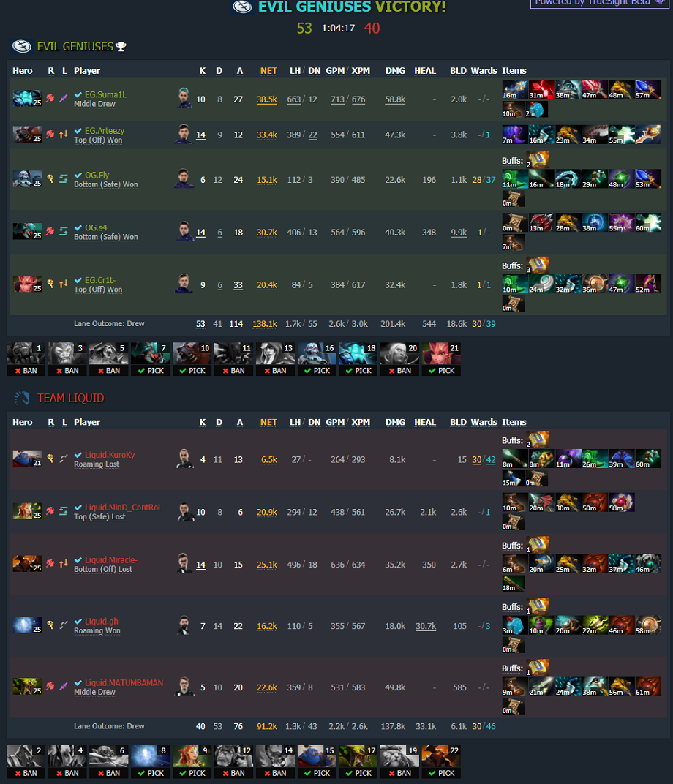The height and width of the screenshot is (784, 673).
Task: Open the Liquid.MATUMBAMAN player link
Action: (x=124, y=682)
